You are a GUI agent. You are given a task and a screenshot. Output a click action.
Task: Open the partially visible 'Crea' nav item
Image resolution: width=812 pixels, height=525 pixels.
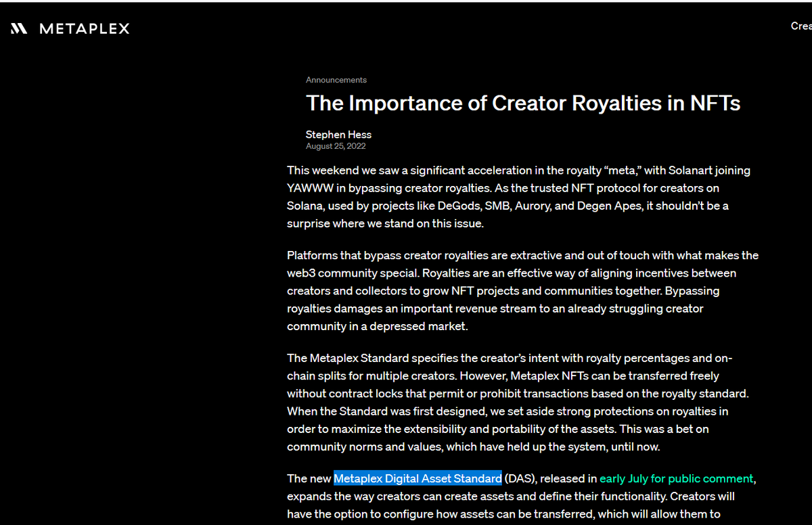pyautogui.click(x=801, y=26)
